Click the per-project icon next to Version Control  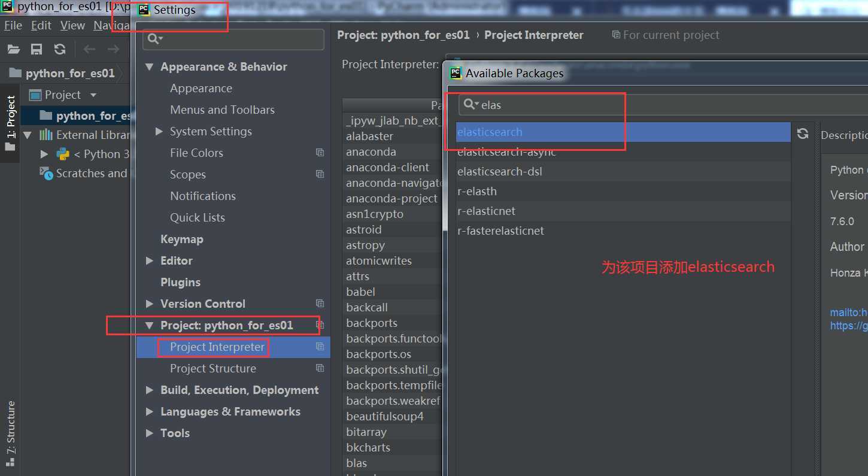tap(320, 304)
